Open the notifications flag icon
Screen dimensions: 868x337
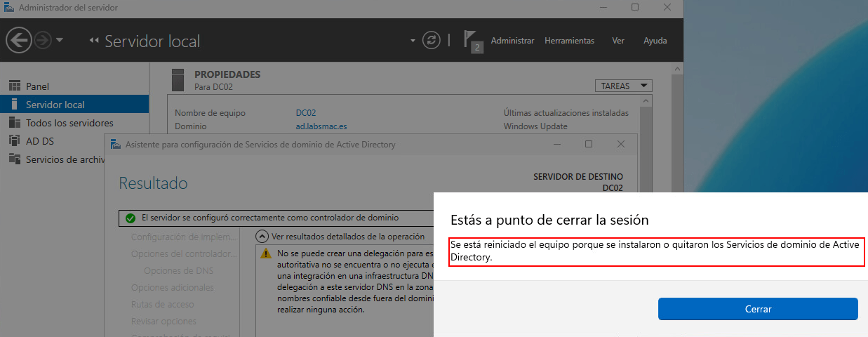pyautogui.click(x=472, y=40)
